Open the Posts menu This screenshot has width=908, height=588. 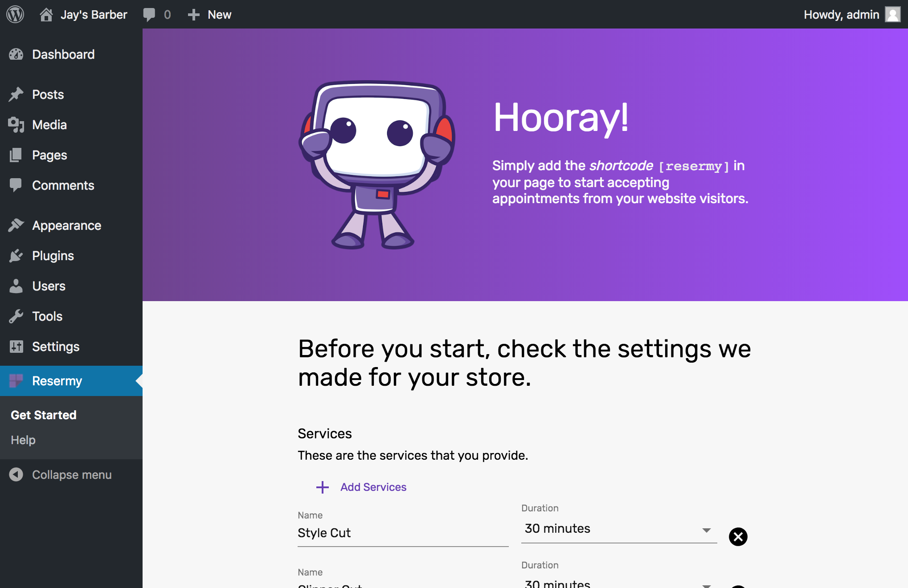pos(71,94)
